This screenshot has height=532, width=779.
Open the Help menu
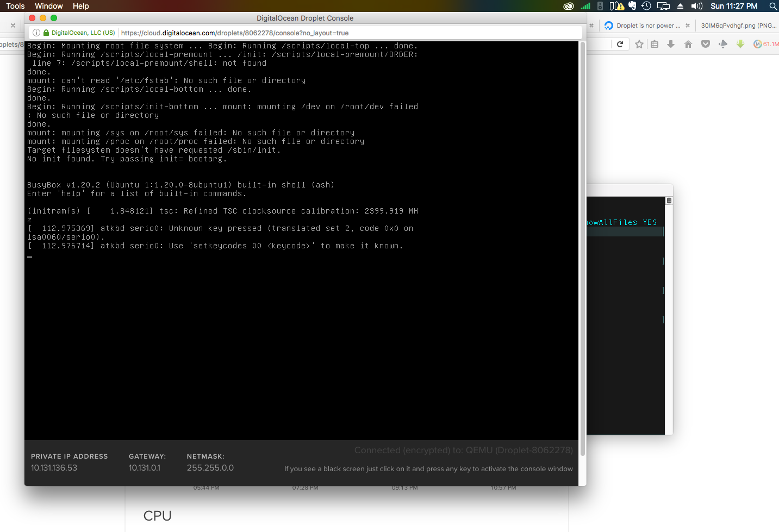tap(81, 6)
